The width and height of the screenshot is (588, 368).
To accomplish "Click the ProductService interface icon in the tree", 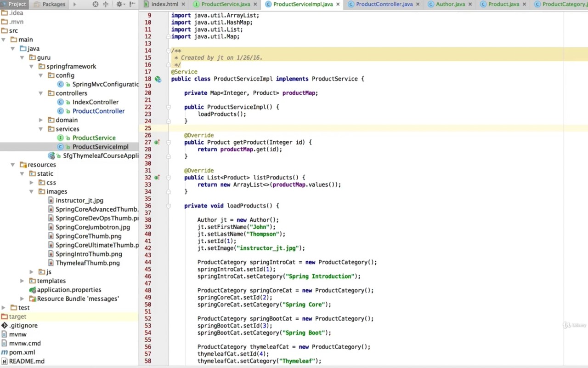I will (x=60, y=138).
